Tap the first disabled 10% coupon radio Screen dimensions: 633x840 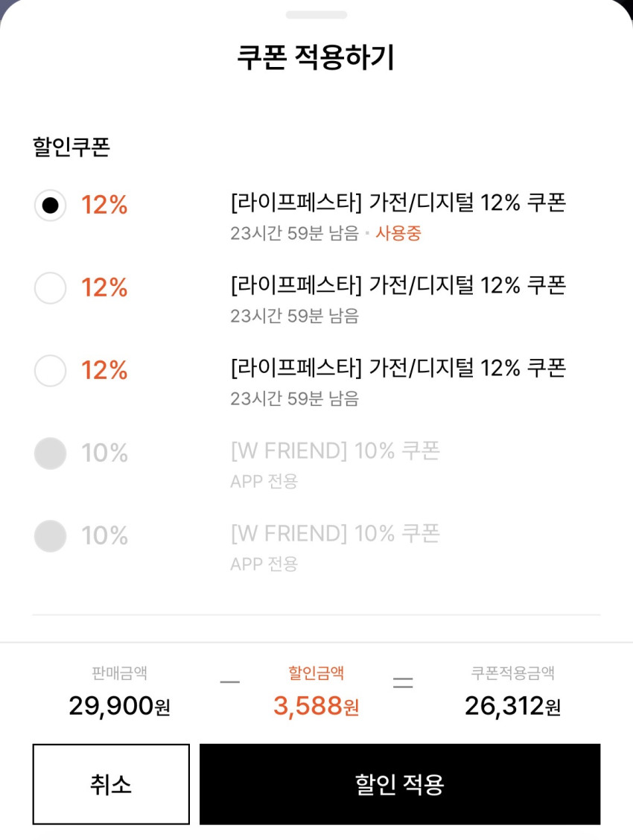pos(51,454)
